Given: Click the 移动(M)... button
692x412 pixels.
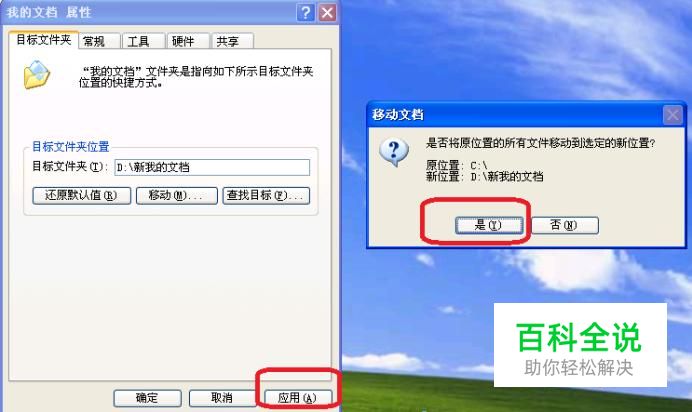Looking at the screenshot, I should (x=177, y=195).
